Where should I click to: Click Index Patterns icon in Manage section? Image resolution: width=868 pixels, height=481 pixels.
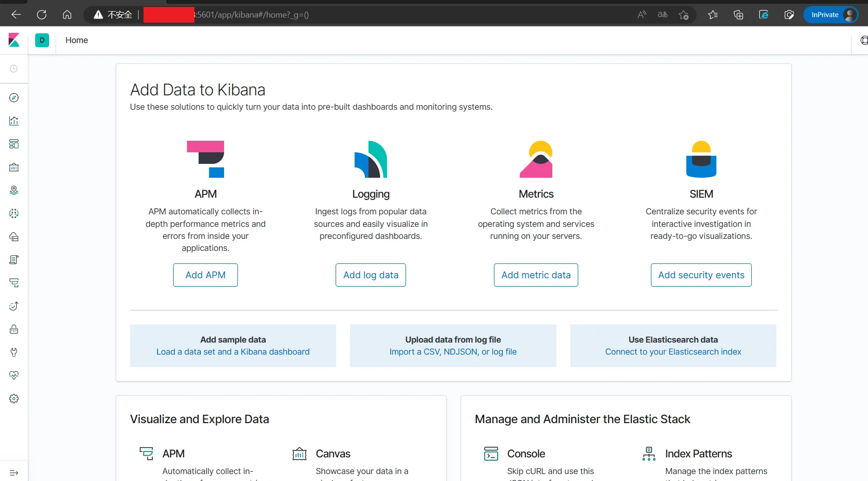[x=649, y=454]
